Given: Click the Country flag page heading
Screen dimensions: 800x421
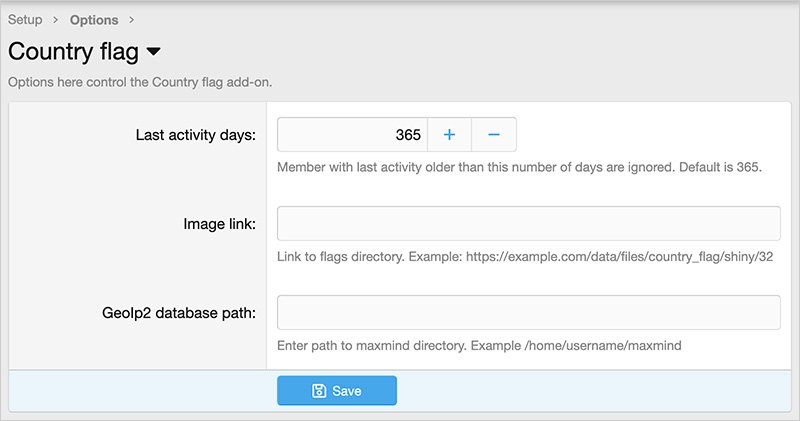Looking at the screenshot, I should pos(73,51).
